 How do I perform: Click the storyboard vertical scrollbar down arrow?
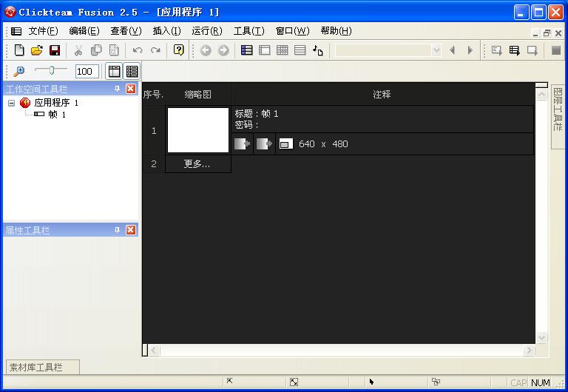541,338
